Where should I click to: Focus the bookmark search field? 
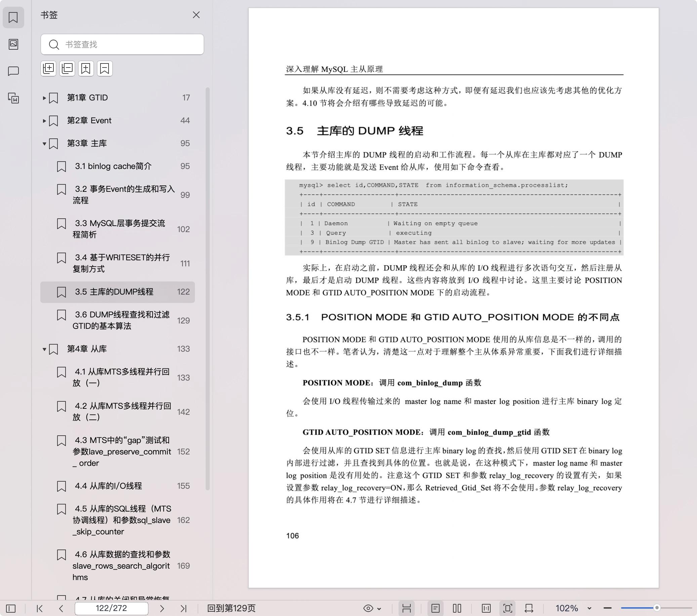122,44
